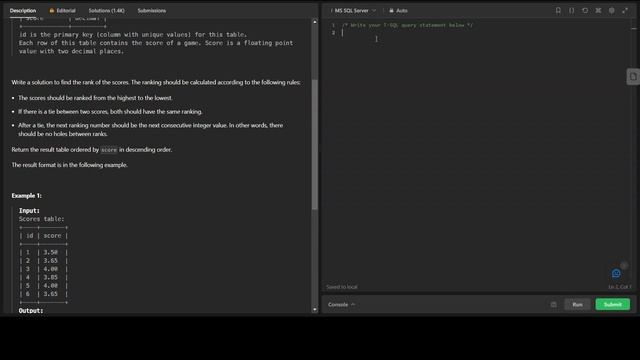Viewport: 640px width, 360px height.
Task: Open keyboard shortcuts icon in editor toolbar
Action: click(x=598, y=11)
